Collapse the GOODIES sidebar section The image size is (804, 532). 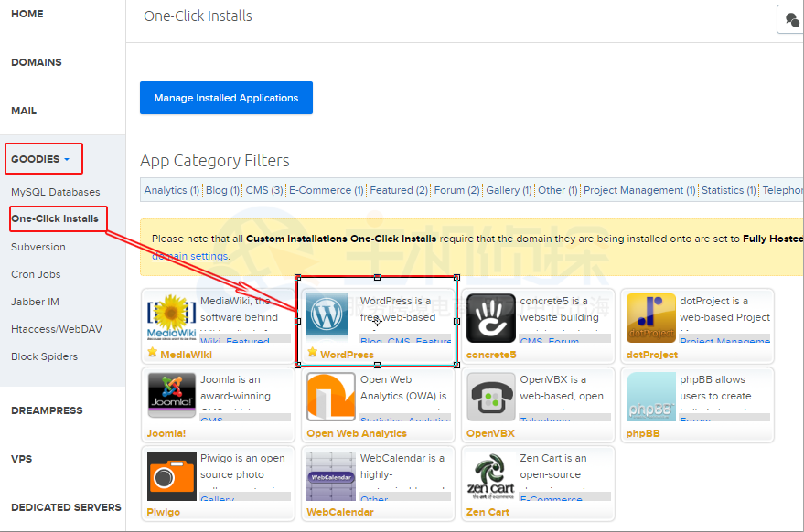(40, 159)
